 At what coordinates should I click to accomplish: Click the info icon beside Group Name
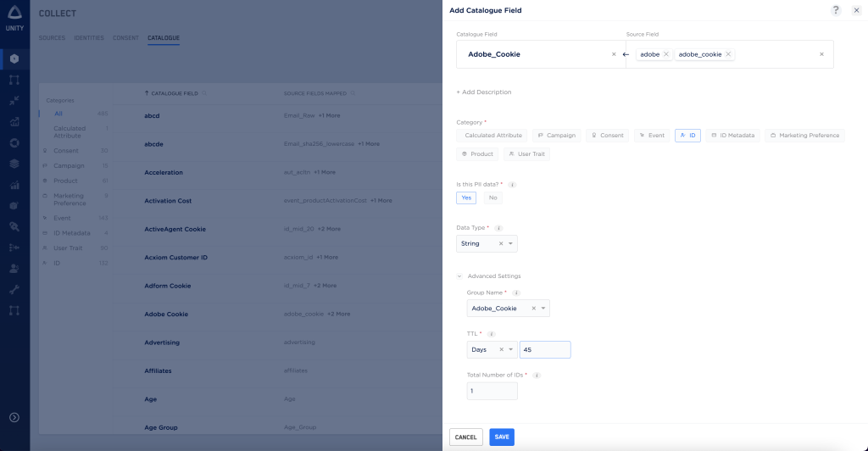(516, 292)
